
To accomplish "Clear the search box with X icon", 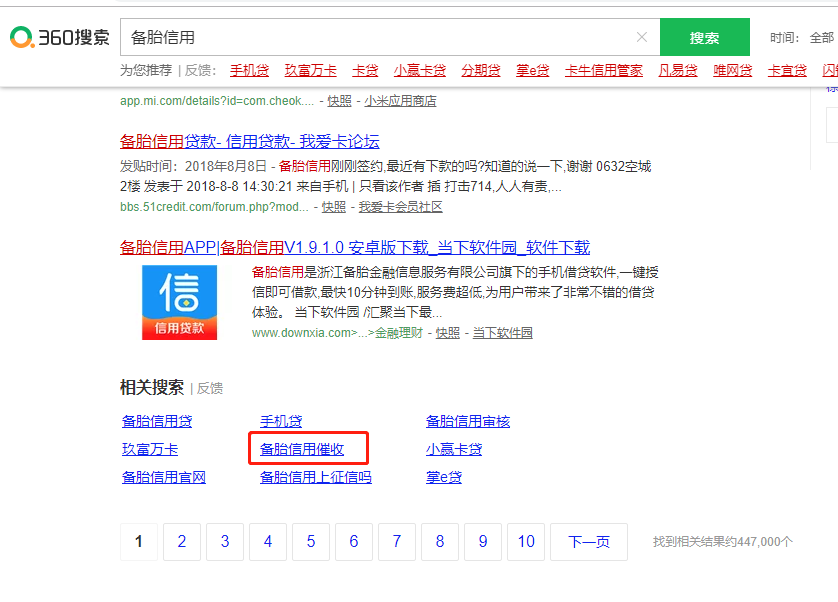I will (642, 37).
